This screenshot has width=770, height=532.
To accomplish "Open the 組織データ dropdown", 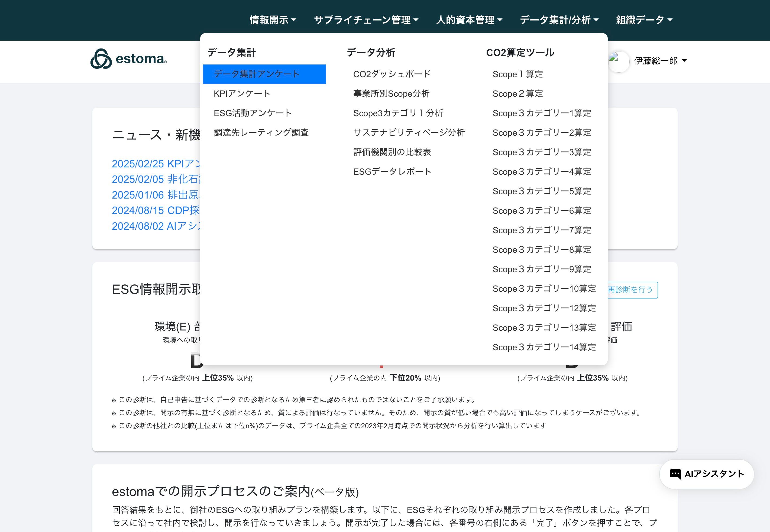I will (x=644, y=20).
